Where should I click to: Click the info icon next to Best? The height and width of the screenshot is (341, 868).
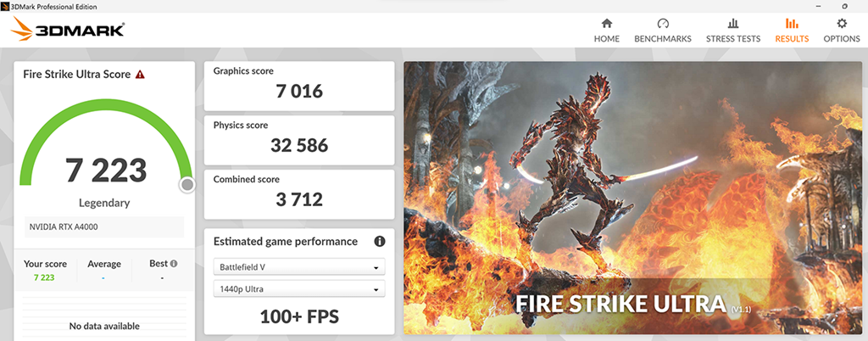[174, 264]
